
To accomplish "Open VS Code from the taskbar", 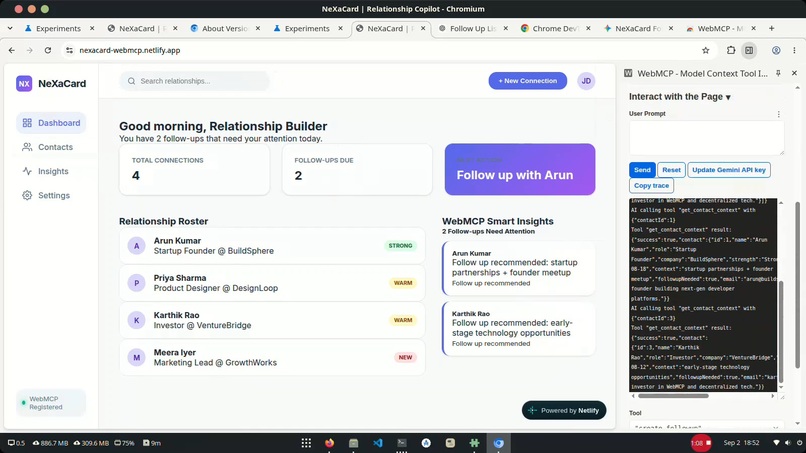I will 378,443.
